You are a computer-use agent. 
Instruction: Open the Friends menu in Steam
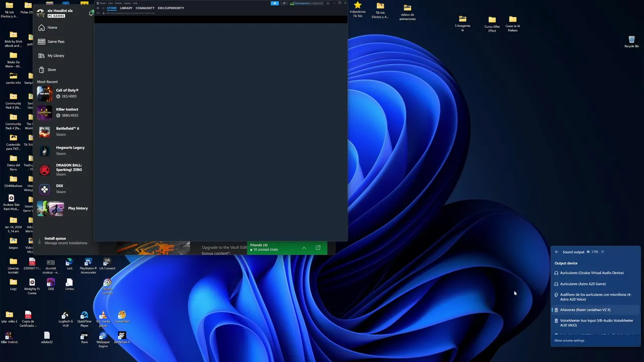point(118,3)
